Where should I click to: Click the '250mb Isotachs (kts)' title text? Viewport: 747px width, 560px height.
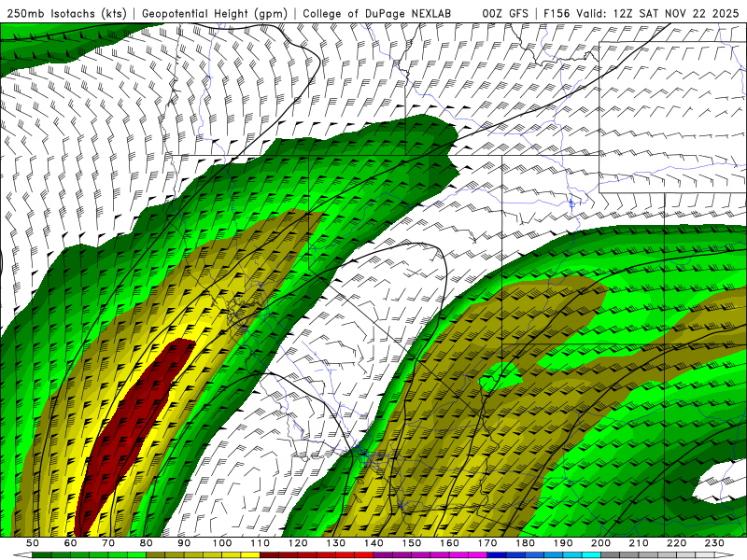[66, 13]
